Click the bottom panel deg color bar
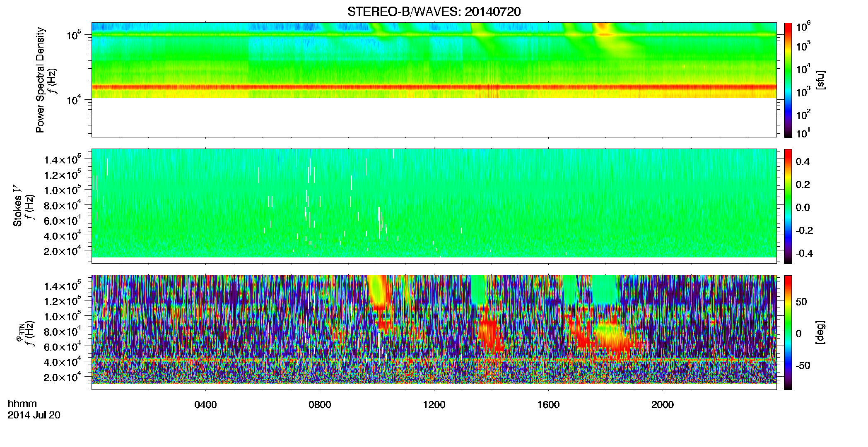 [788, 332]
